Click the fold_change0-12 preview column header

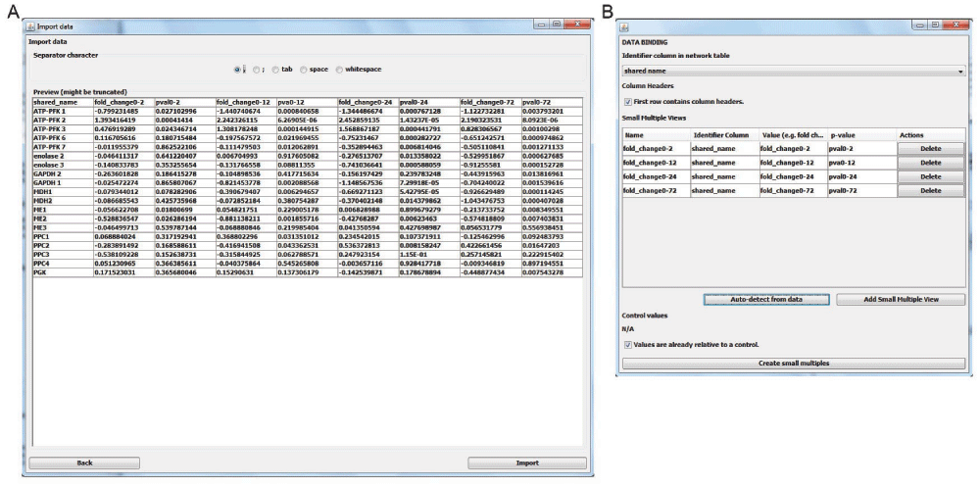(246, 102)
